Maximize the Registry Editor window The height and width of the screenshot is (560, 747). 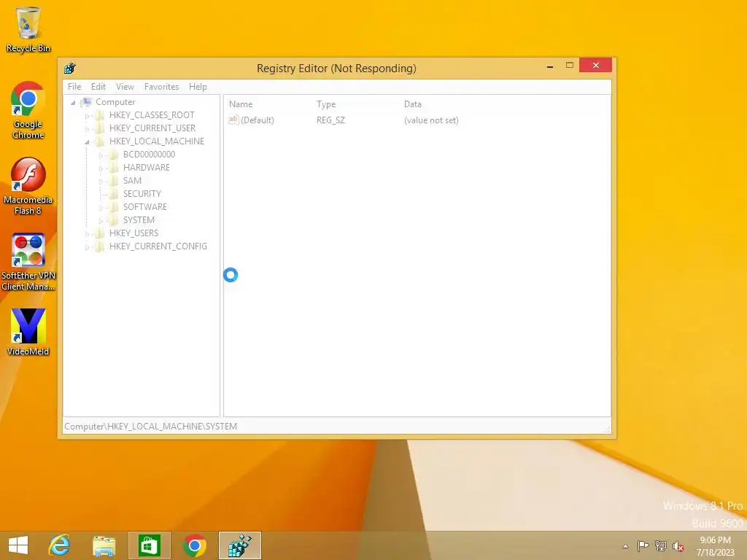569,65
